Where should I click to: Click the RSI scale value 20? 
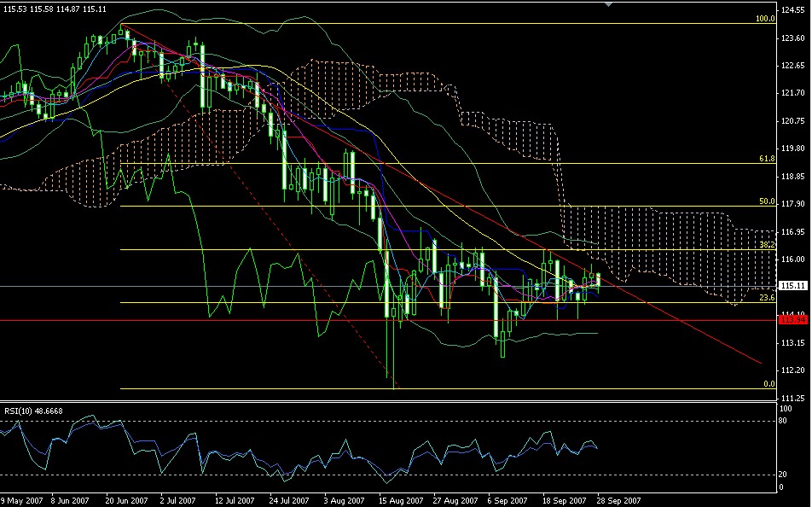pyautogui.click(x=783, y=475)
